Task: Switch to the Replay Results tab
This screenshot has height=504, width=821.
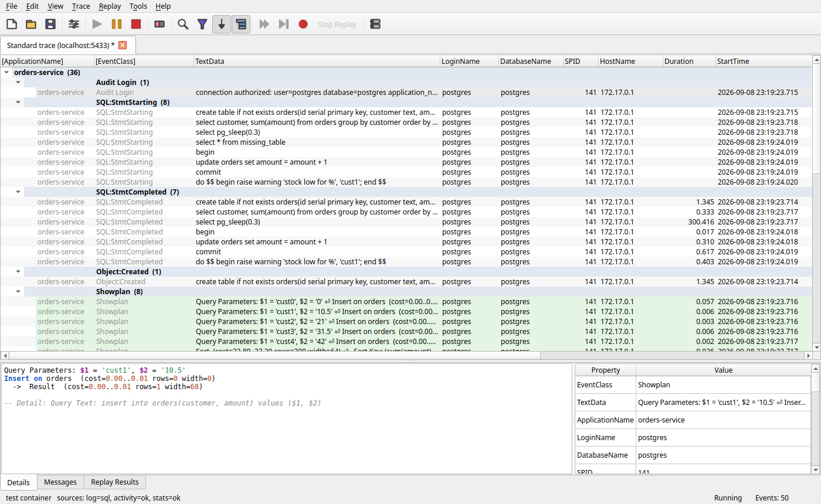Action: click(115, 482)
